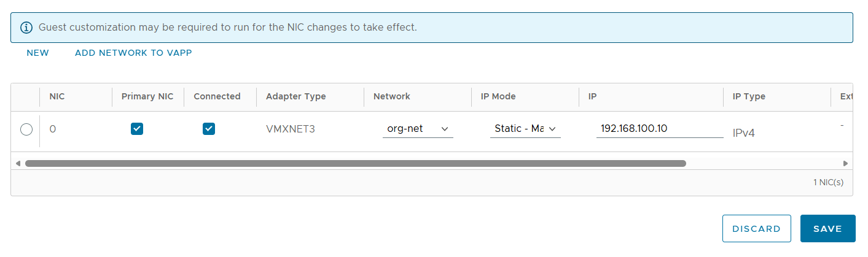Image resolution: width=868 pixels, height=257 pixels.
Task: Expand the Static IP Mode dropdown
Action: click(x=525, y=129)
